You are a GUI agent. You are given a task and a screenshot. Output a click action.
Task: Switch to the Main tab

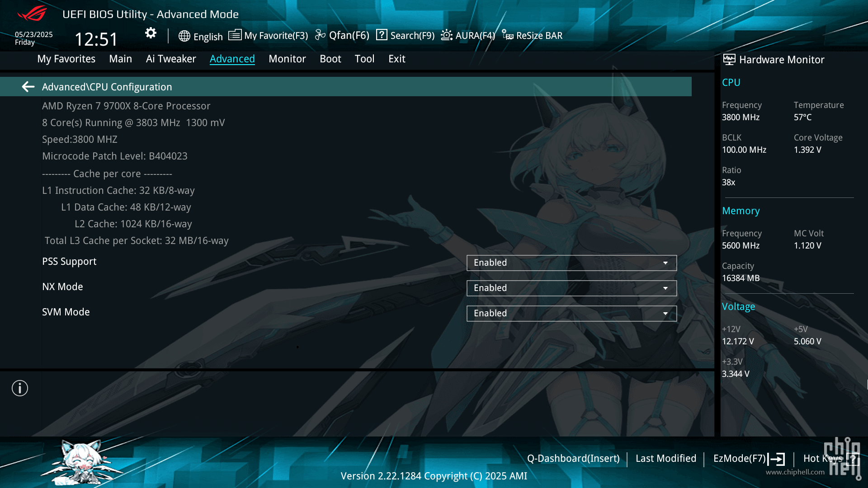click(120, 59)
